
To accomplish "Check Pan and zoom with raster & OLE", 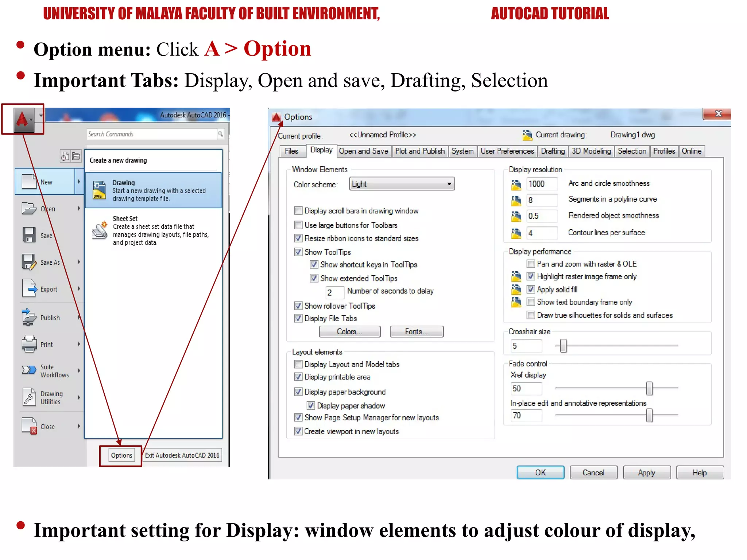I will tap(531, 264).
